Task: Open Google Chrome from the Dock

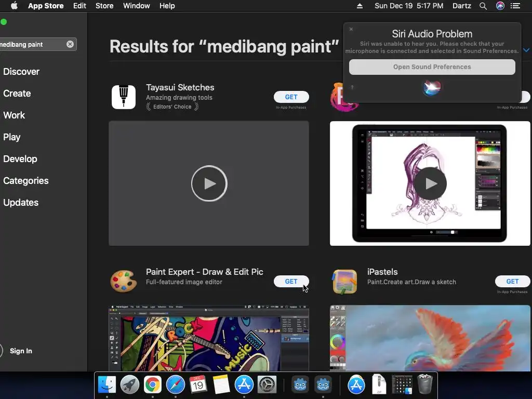Action: [x=153, y=384]
